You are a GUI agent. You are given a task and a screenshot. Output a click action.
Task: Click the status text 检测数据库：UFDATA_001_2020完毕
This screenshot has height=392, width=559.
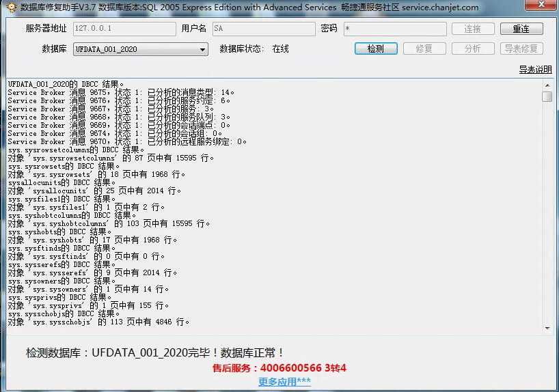(154, 353)
